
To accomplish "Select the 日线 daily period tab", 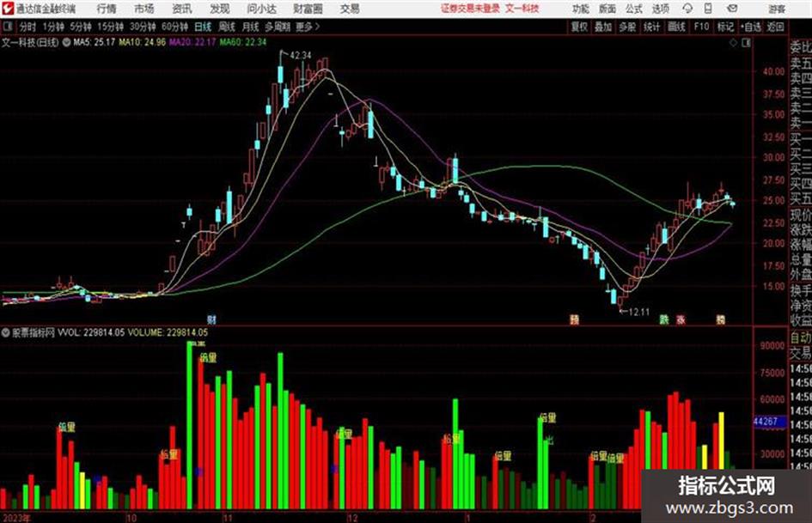I will 203,27.
